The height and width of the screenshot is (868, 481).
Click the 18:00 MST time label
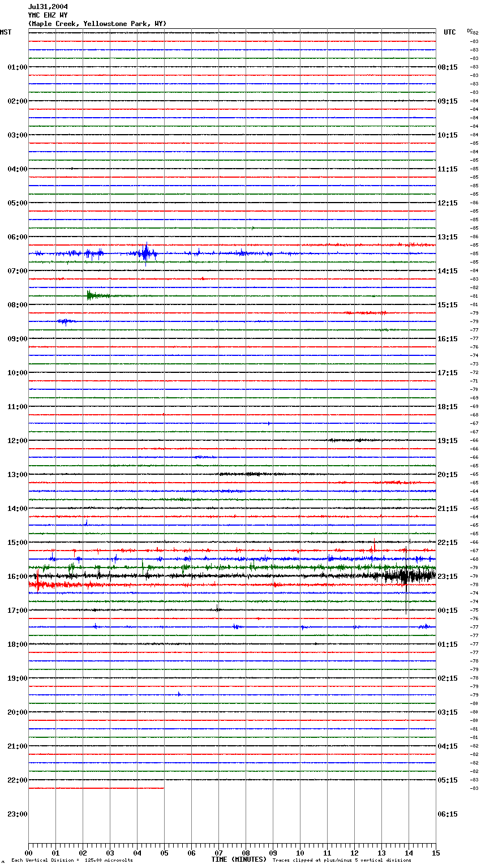(x=18, y=644)
